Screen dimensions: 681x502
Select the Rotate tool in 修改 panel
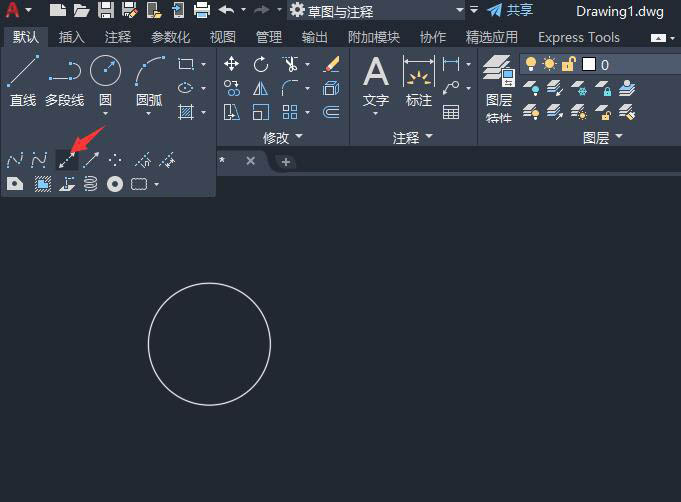pos(261,64)
